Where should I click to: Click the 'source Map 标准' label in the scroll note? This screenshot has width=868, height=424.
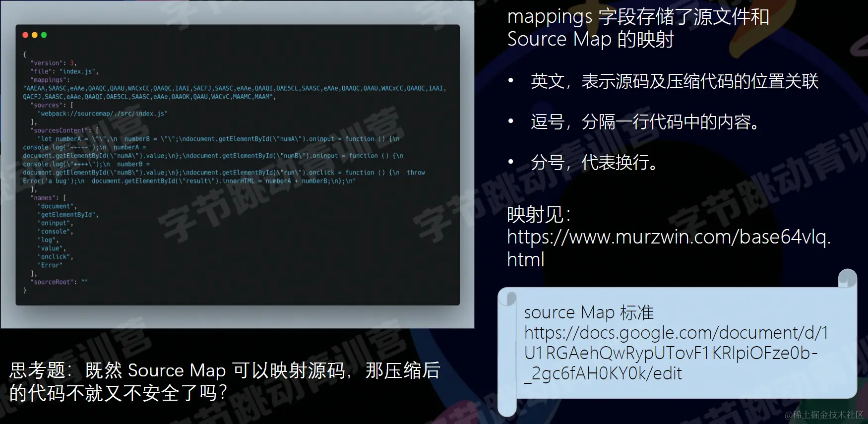click(x=589, y=312)
